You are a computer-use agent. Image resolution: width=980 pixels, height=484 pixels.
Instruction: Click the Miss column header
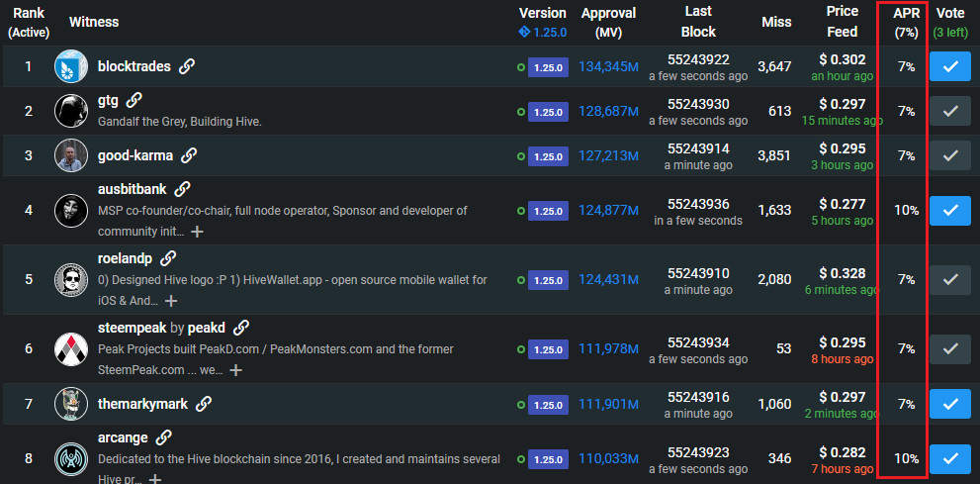click(x=776, y=23)
